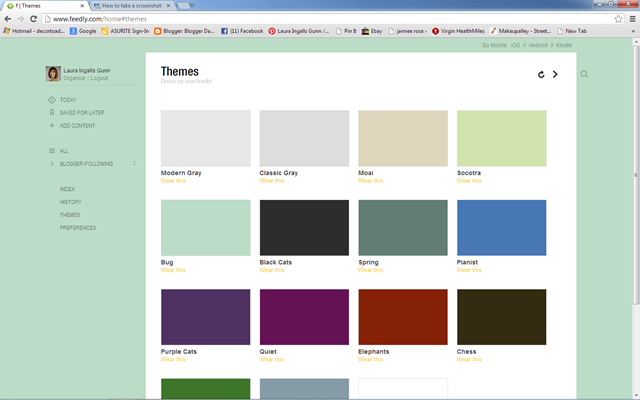The image size is (640, 400).
Task: Open the jaimee rose bookmark
Action: 407,31
